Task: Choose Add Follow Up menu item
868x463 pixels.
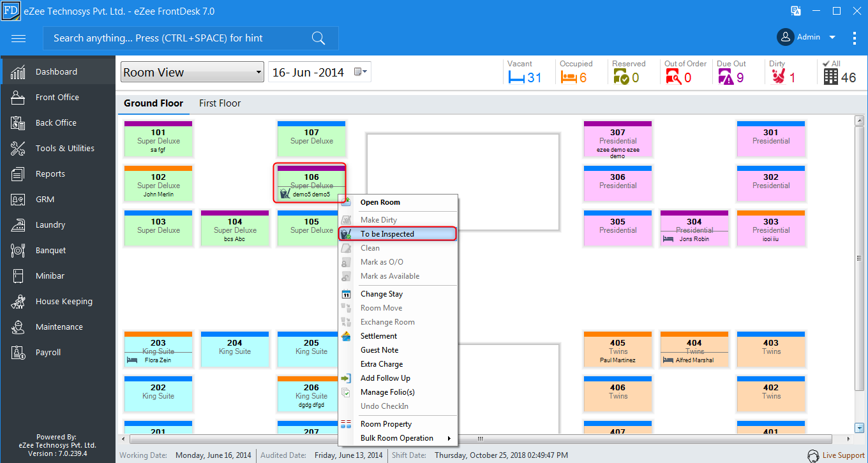Action: tap(398, 378)
